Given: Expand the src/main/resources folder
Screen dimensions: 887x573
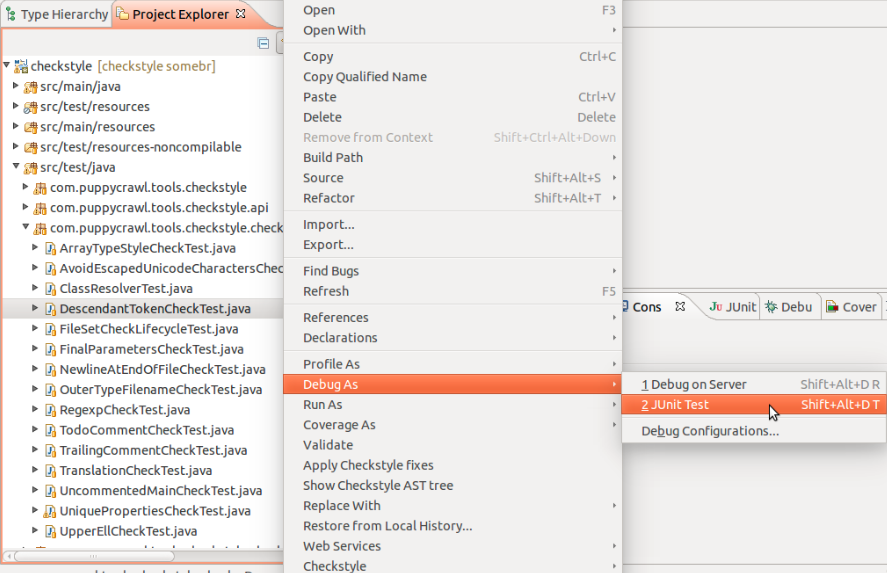Looking at the screenshot, I should [x=16, y=127].
